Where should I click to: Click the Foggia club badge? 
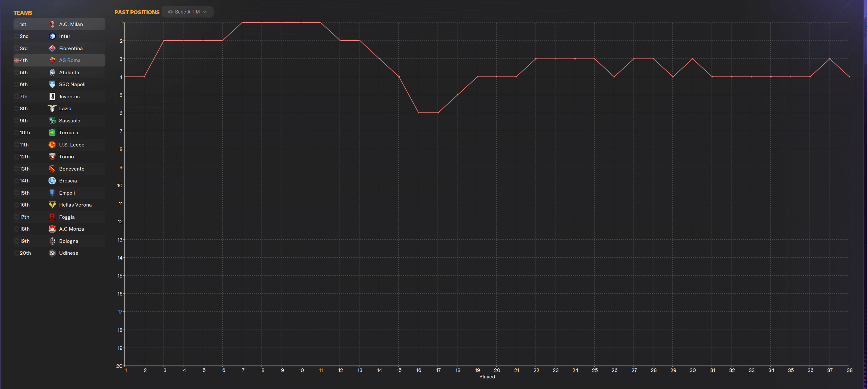(x=52, y=217)
